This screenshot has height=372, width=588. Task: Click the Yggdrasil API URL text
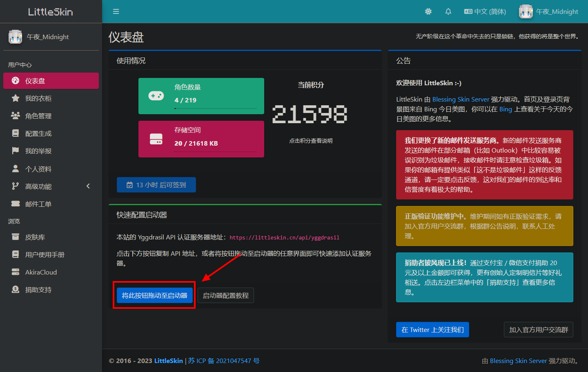pyautogui.click(x=284, y=237)
